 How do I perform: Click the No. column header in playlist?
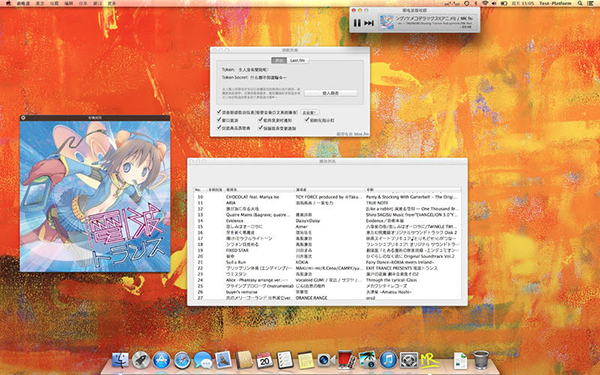click(x=200, y=190)
